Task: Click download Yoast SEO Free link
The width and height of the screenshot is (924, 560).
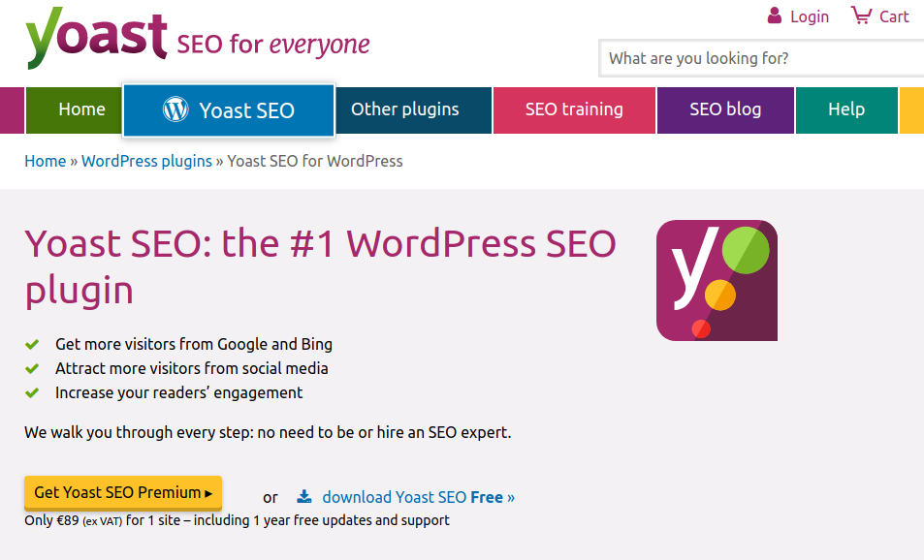Action: point(419,498)
